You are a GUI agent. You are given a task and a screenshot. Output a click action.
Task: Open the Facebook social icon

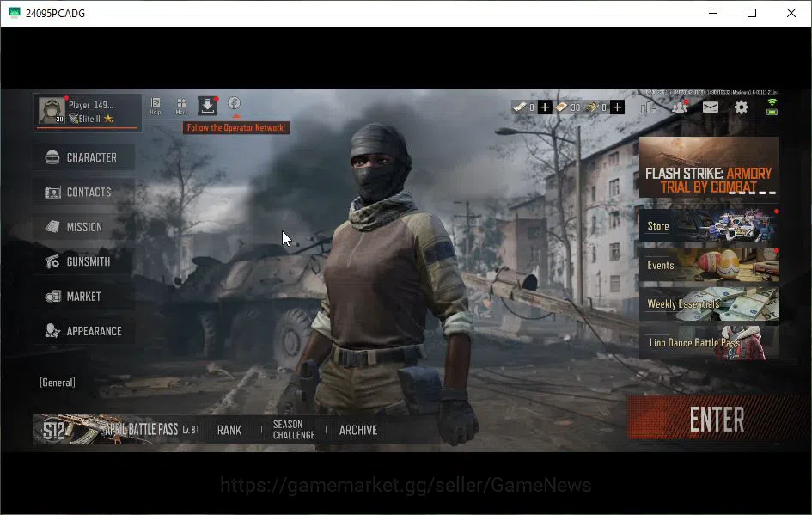point(234,103)
